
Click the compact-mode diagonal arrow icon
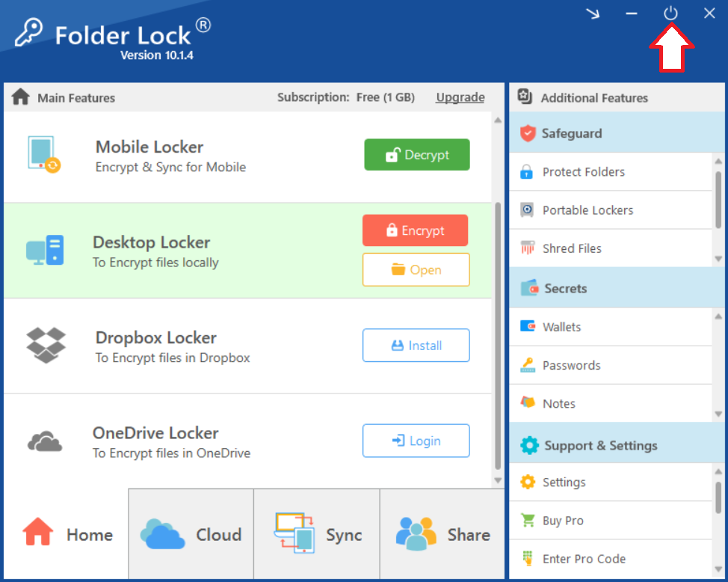tap(593, 13)
